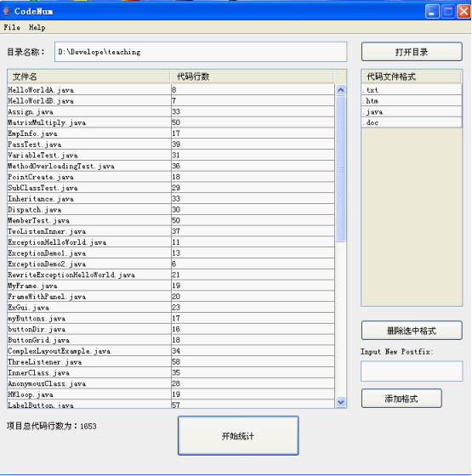This screenshot has height=476, width=472.
Task: Click the 代码文件格式 list header
Action: 412,76
